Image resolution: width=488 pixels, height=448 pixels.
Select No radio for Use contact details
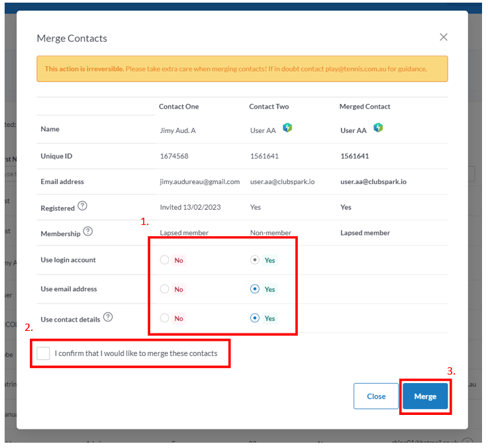[165, 318]
